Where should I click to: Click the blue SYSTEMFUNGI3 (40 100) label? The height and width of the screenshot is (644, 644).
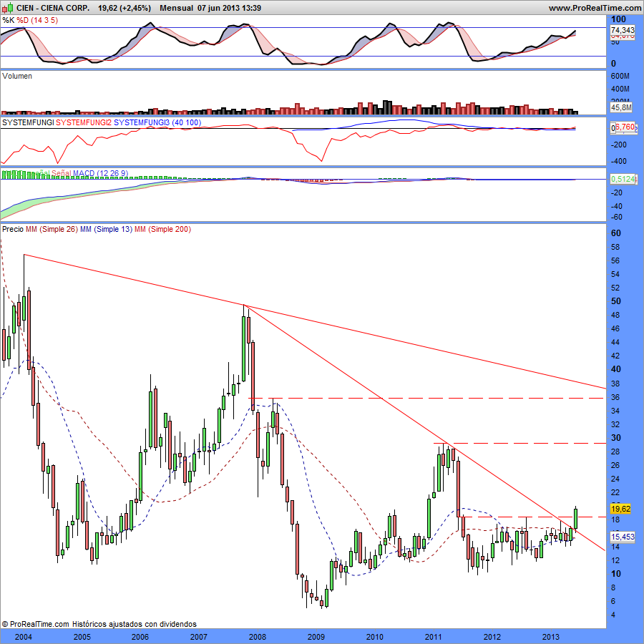[x=157, y=122]
